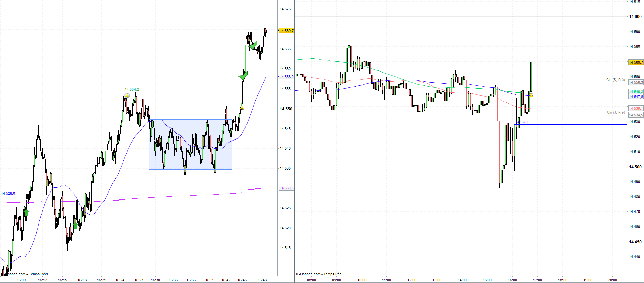
Task: Click the Clo (J, Pré) level label
Action: (616, 112)
